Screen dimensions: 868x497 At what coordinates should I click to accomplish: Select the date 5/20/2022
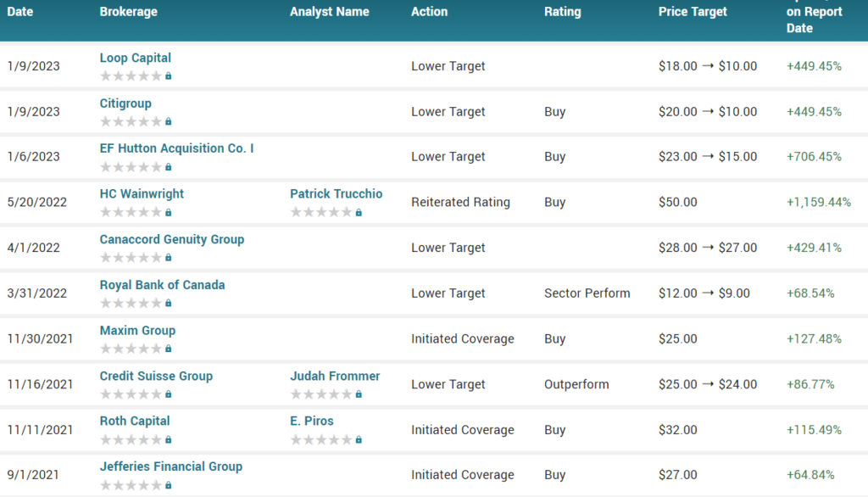(37, 202)
